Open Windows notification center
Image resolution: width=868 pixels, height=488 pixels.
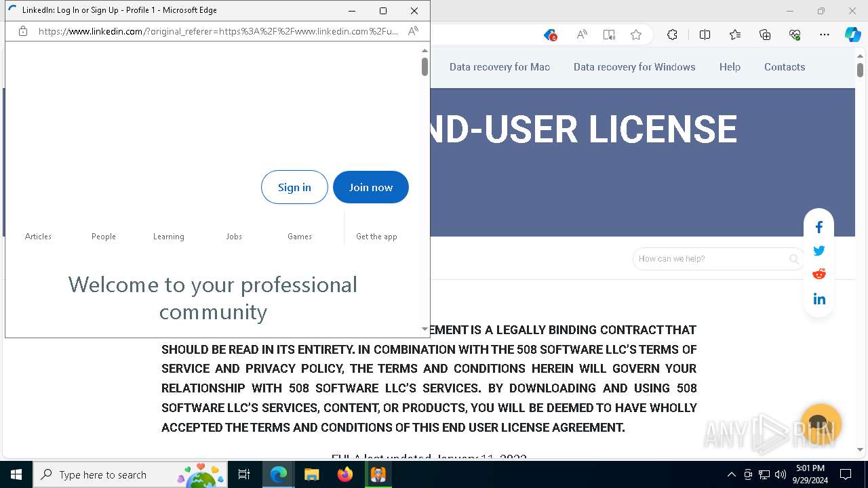click(x=846, y=474)
